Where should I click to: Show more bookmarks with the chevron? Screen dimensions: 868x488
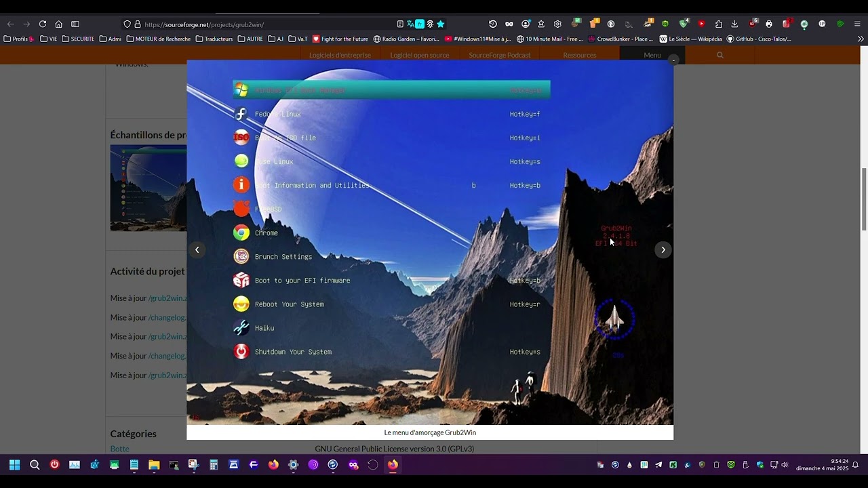pos(861,39)
